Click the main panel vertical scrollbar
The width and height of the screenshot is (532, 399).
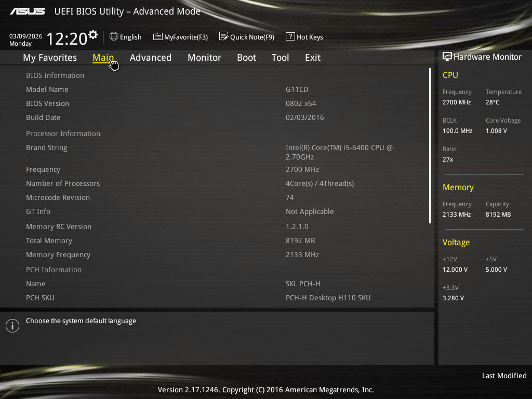point(430,146)
